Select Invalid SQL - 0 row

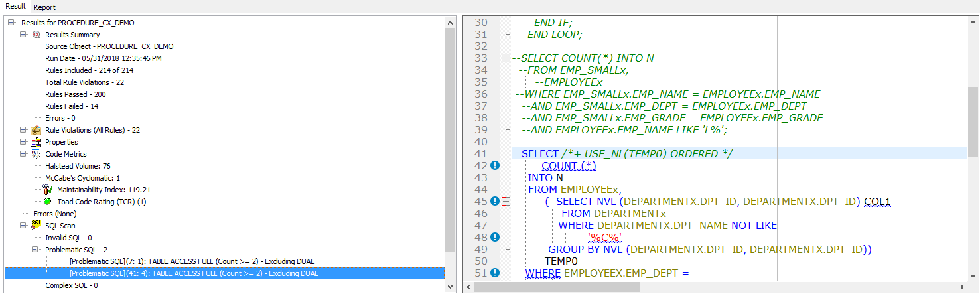tap(68, 238)
